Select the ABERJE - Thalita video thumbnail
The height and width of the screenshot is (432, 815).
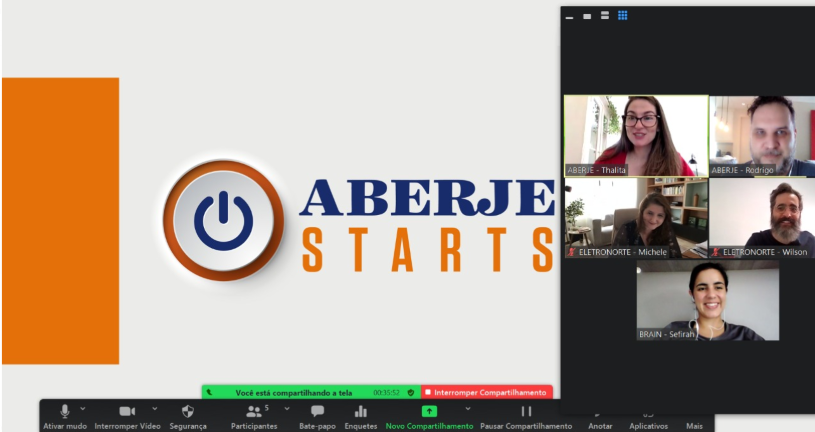[636, 136]
